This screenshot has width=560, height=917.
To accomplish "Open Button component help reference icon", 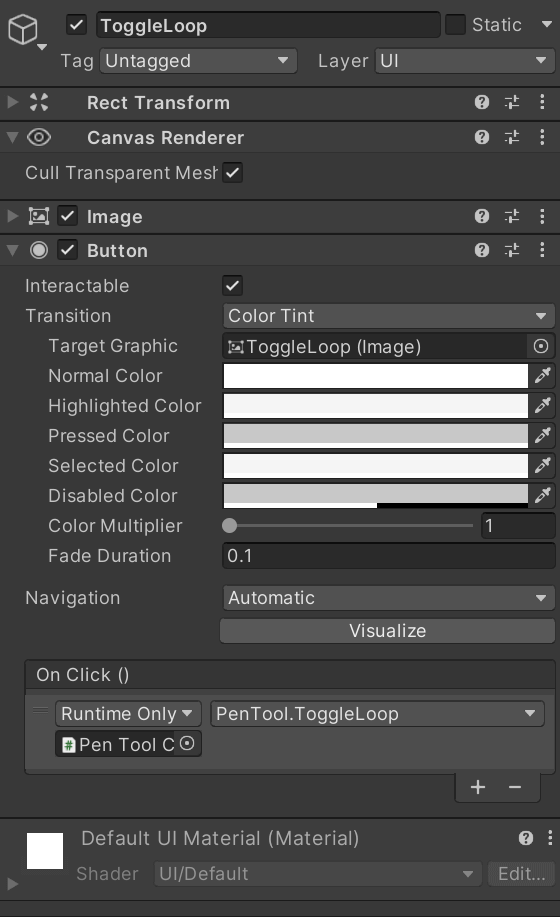I will (482, 250).
